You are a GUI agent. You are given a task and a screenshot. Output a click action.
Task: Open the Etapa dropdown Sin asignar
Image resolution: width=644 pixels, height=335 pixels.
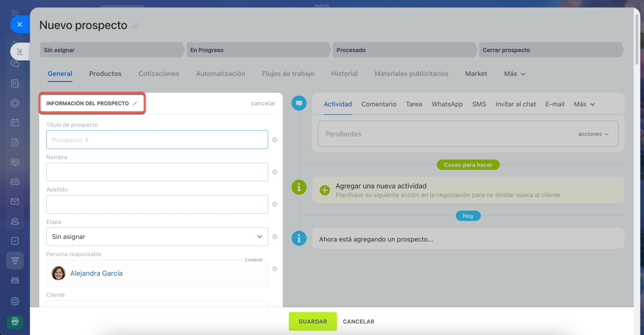[x=157, y=236]
